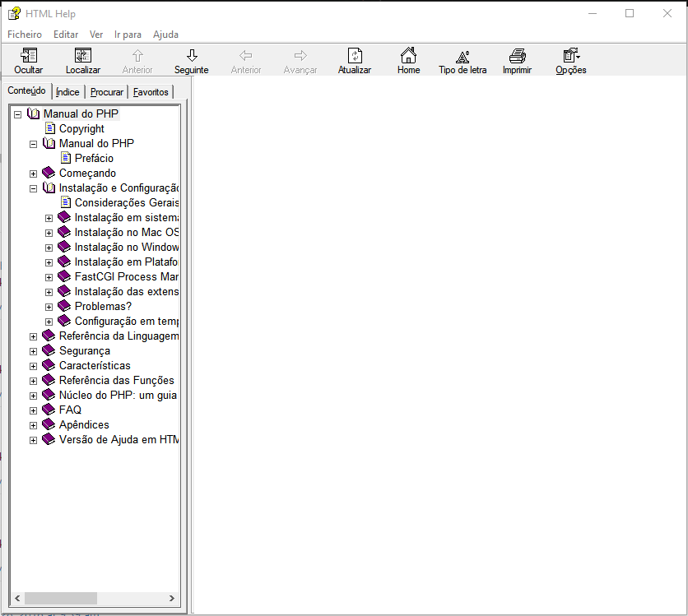Switch to the Favoritos tab
This screenshot has width=688, height=616.
click(151, 92)
